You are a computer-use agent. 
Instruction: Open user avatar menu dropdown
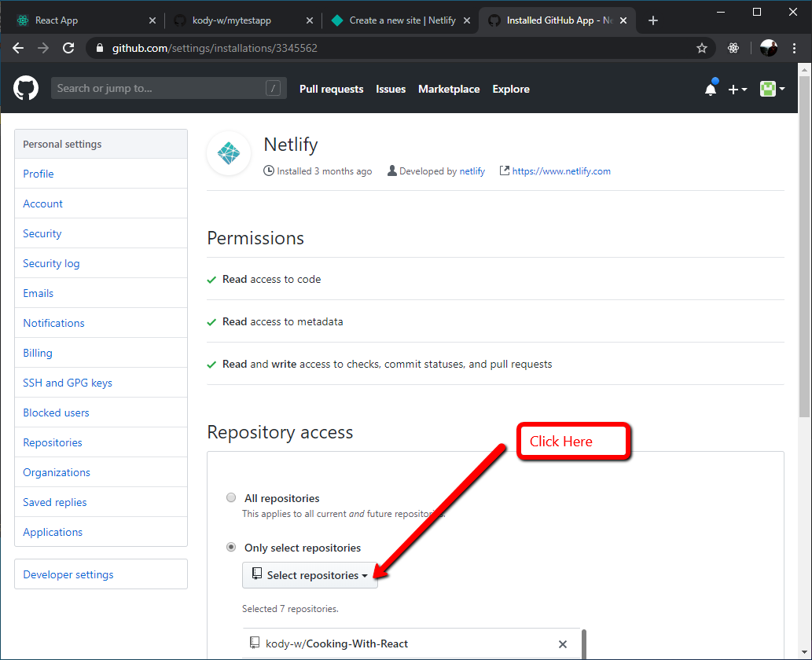tap(773, 89)
